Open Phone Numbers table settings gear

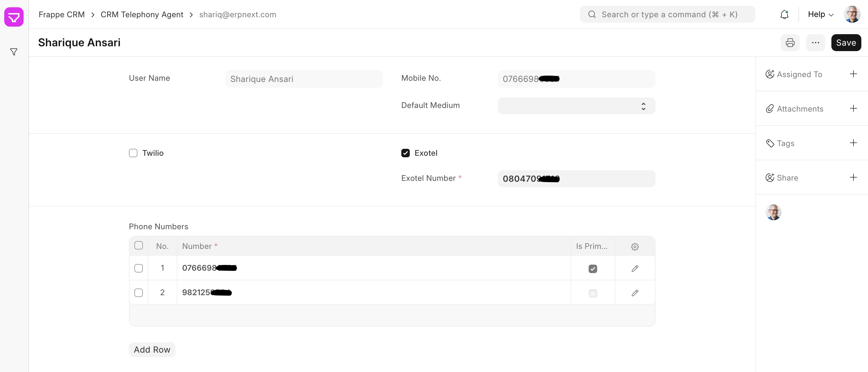tap(634, 246)
